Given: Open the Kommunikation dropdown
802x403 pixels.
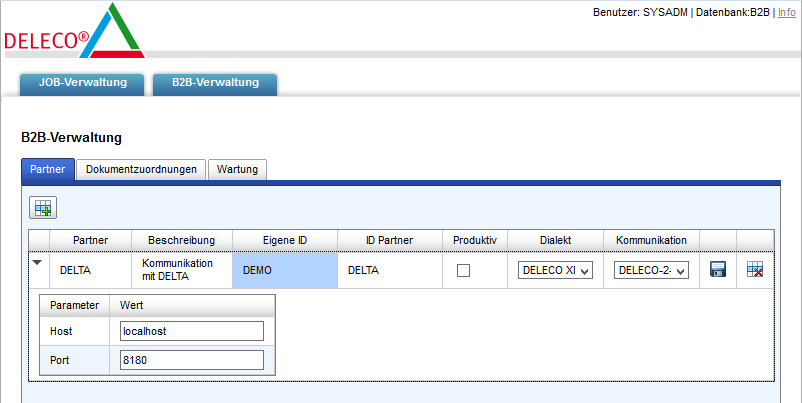Looking at the screenshot, I should tap(651, 270).
